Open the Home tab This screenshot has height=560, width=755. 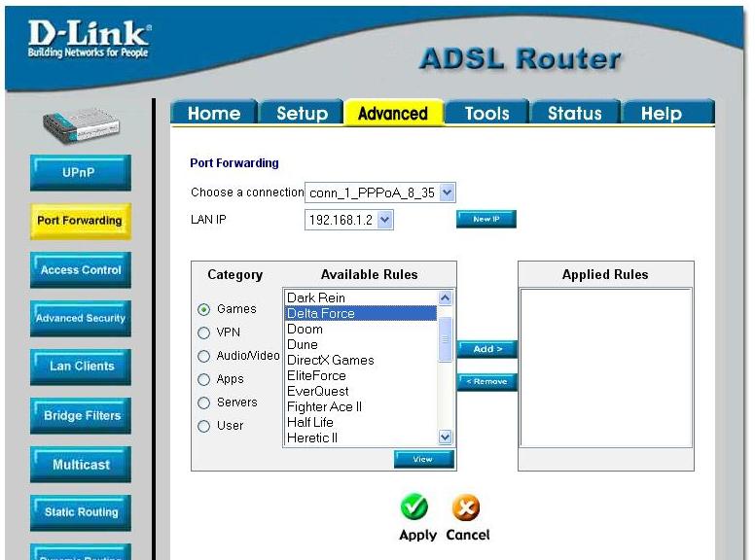214,113
